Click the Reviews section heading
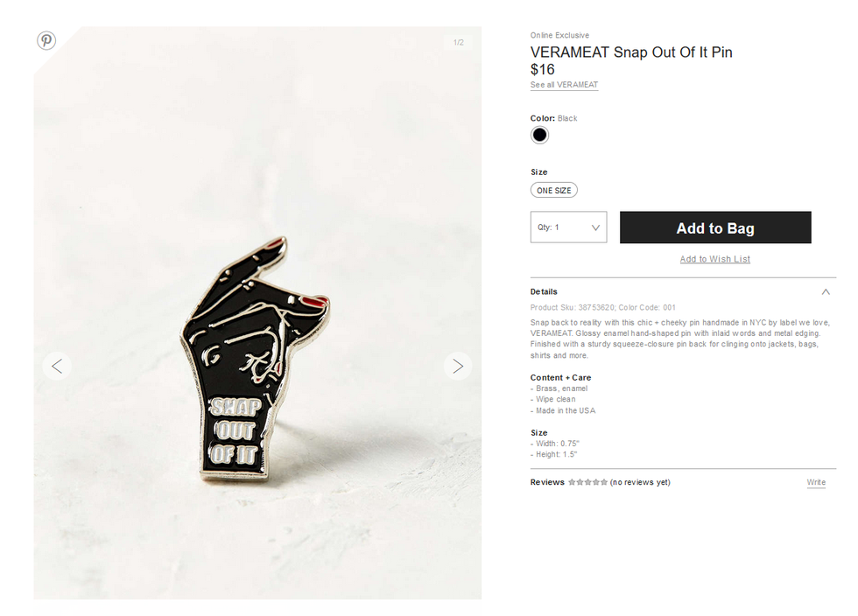858x616 pixels. point(547,482)
